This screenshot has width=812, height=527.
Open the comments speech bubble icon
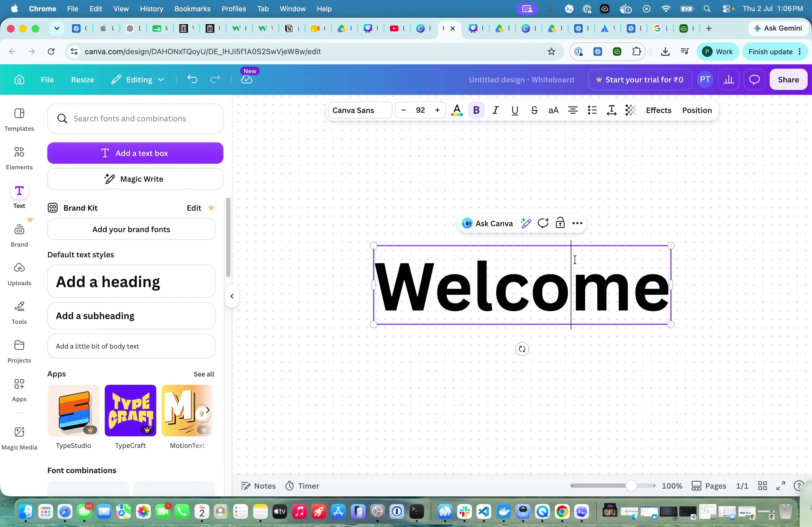tap(754, 80)
